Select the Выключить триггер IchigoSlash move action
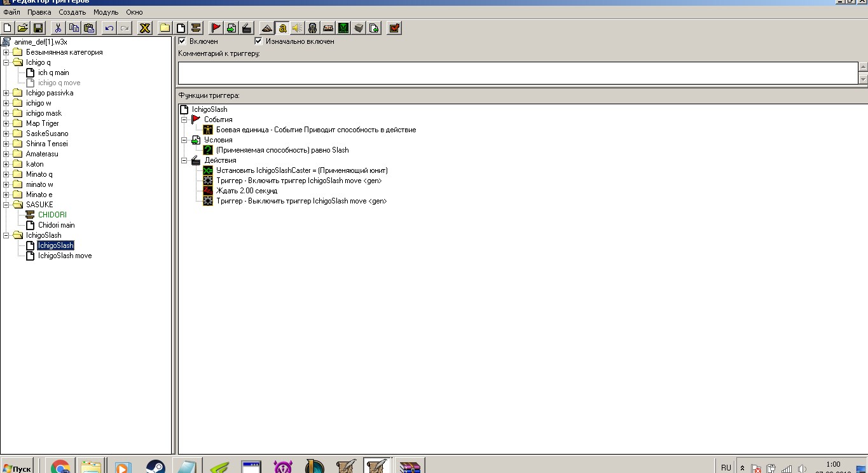868x473 pixels. coord(301,201)
